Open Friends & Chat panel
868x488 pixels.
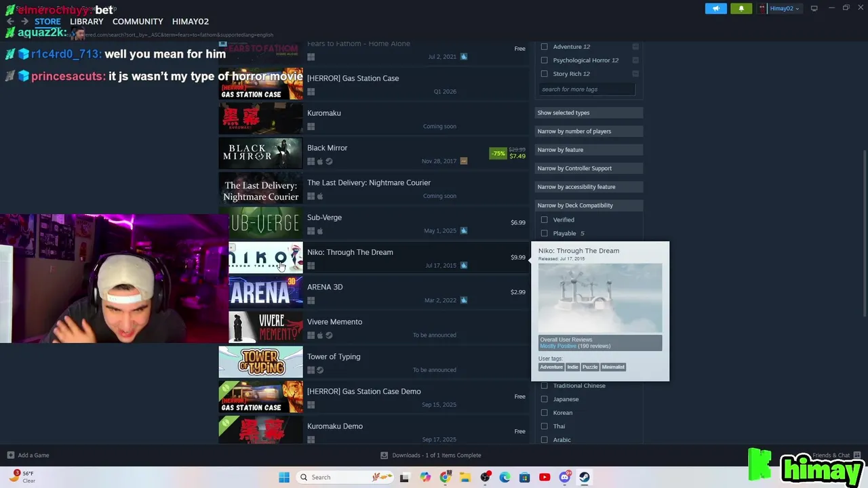(836, 455)
